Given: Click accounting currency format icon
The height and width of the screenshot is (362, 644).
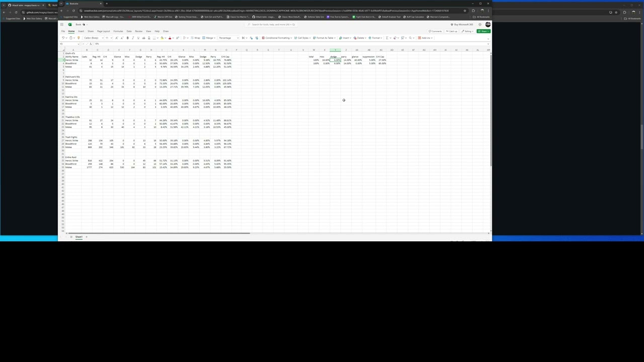Looking at the screenshot, I should (244, 38).
